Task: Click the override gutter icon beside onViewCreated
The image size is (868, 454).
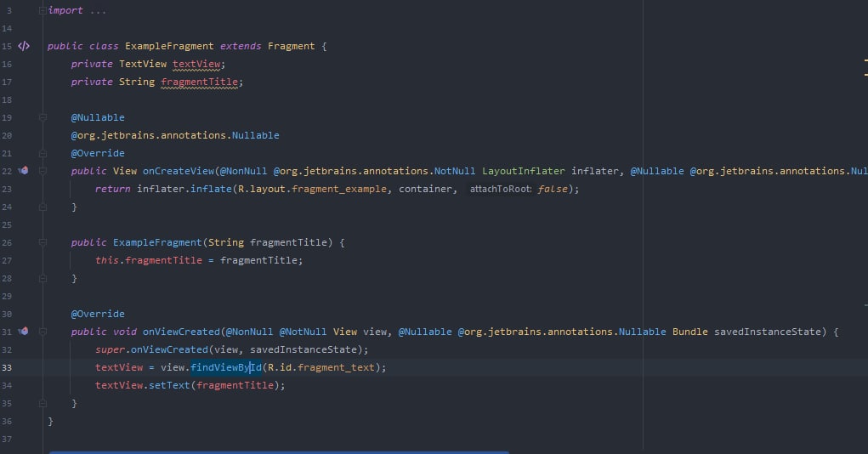Action: [23, 331]
